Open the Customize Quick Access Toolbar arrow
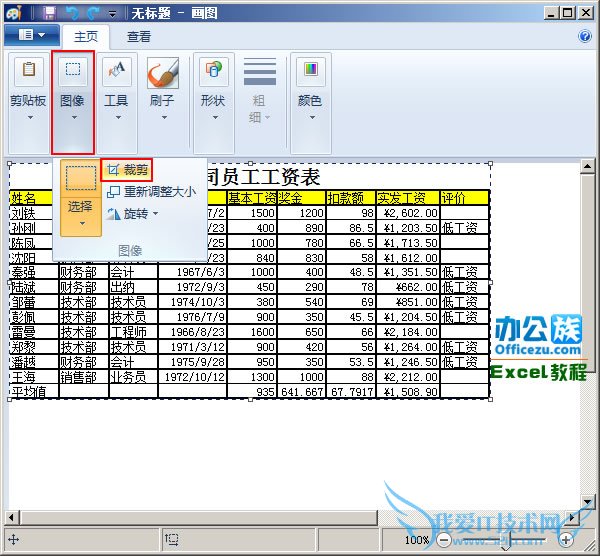The height and width of the screenshot is (556, 600). [x=112, y=14]
